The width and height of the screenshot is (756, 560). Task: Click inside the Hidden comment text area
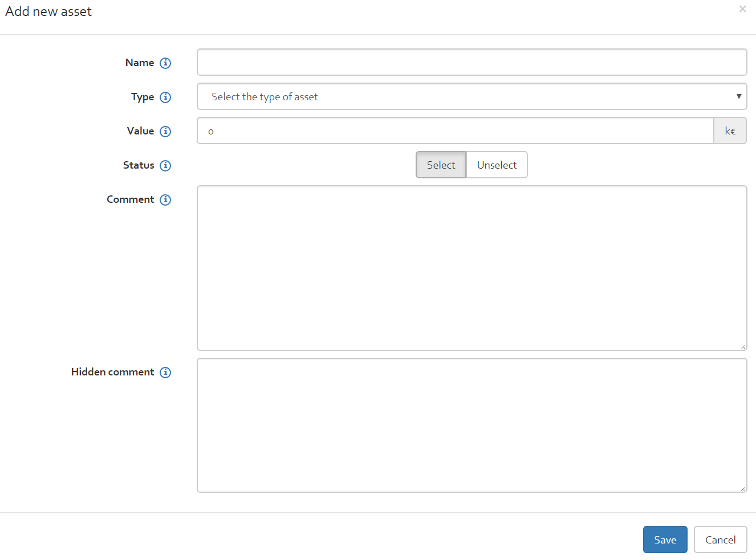tap(472, 425)
